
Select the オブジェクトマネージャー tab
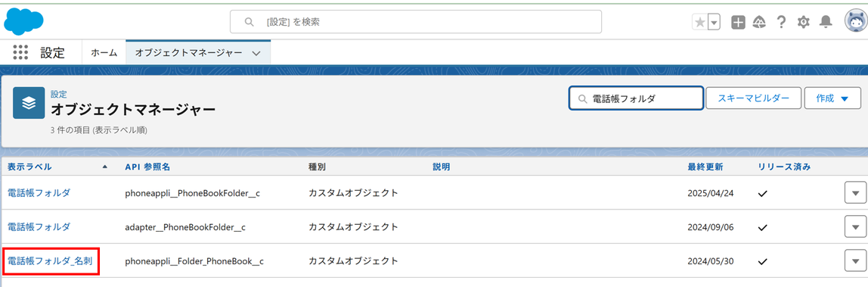[189, 53]
